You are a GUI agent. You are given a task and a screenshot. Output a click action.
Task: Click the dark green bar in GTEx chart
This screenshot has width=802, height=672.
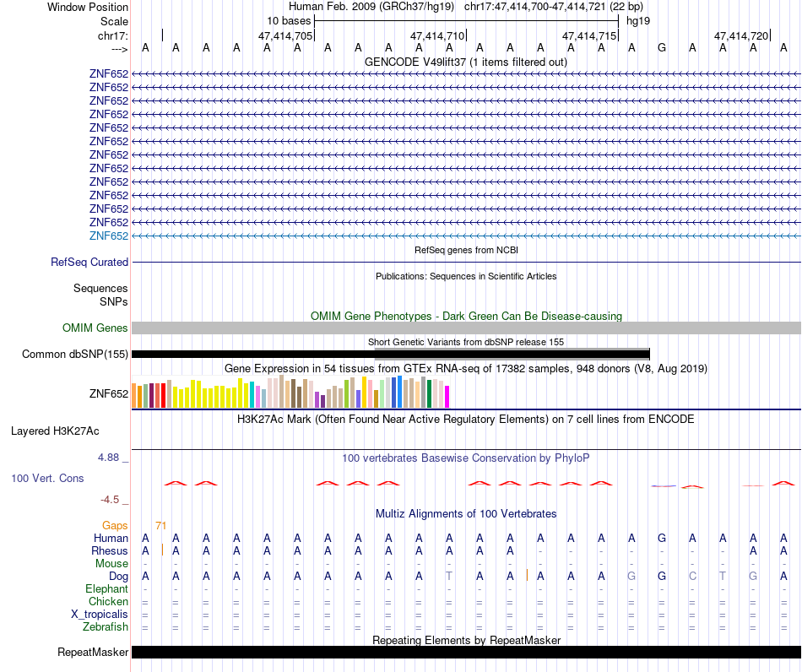pos(429,393)
